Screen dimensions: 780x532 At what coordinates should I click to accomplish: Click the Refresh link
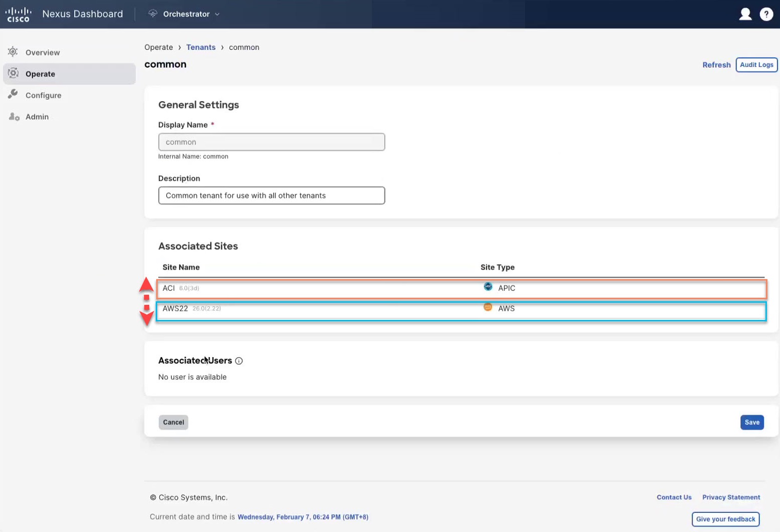point(716,65)
